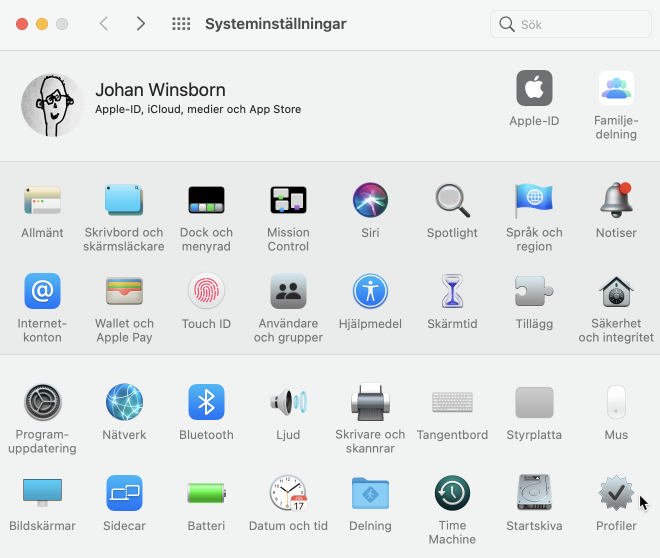This screenshot has width=660, height=558.
Task: Open Mission Control preferences
Action: pos(288,200)
